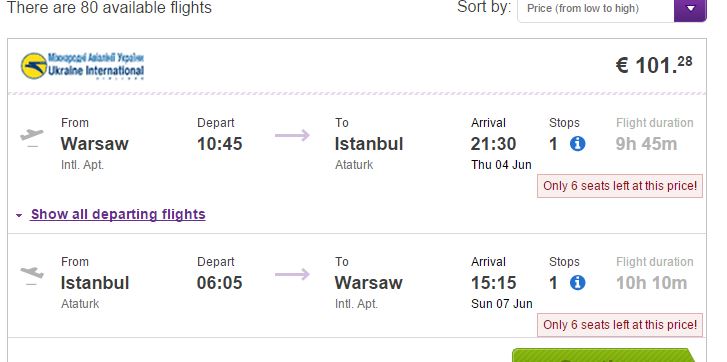Click the € 101.28 price
This screenshot has width=727, height=362.
coord(654,65)
